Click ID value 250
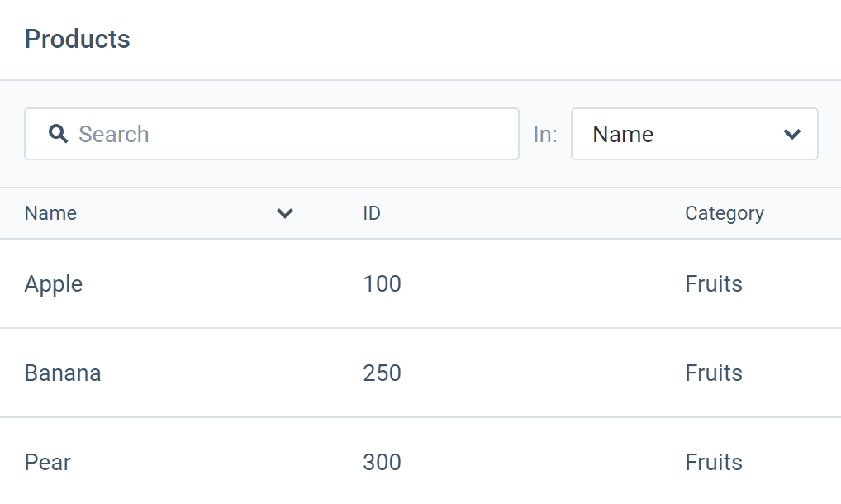 pyautogui.click(x=382, y=373)
